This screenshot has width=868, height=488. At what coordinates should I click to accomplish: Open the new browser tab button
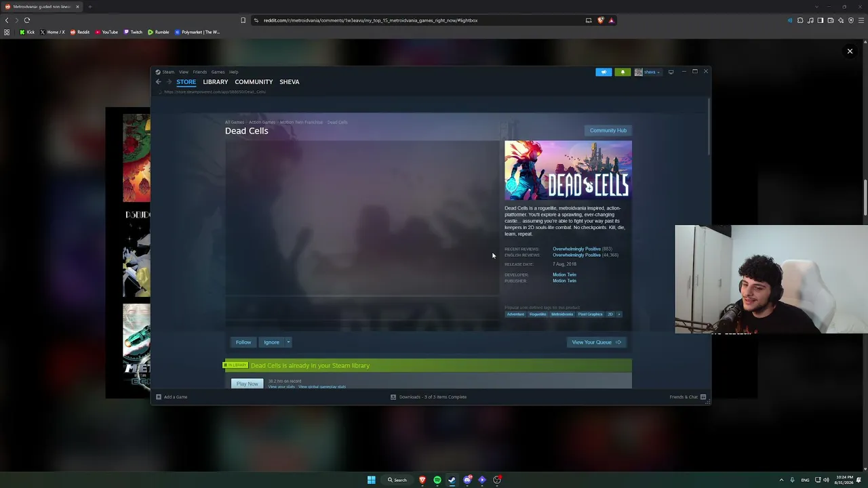(x=90, y=7)
